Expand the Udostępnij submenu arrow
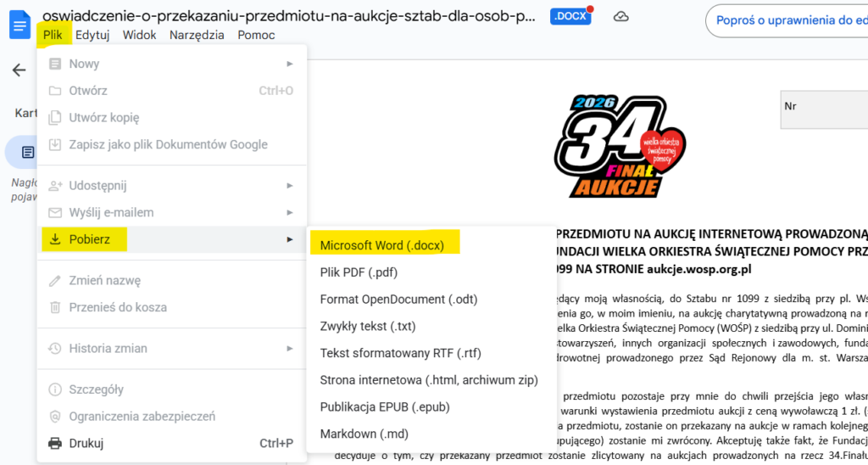The height and width of the screenshot is (465, 868). [289, 185]
